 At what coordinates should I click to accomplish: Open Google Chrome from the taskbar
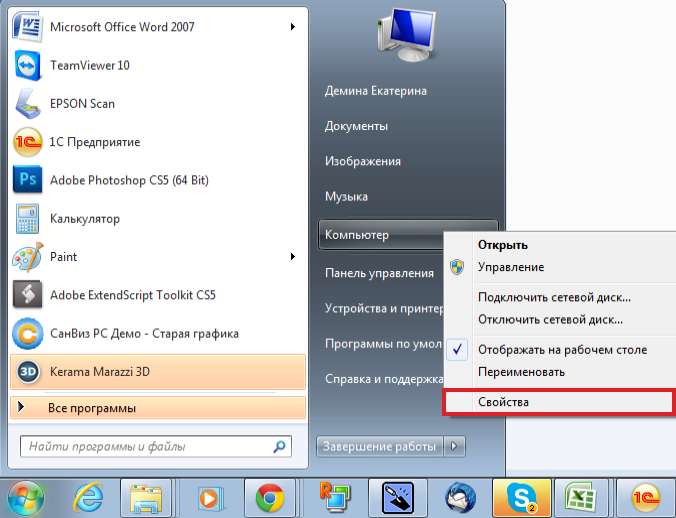pos(270,499)
